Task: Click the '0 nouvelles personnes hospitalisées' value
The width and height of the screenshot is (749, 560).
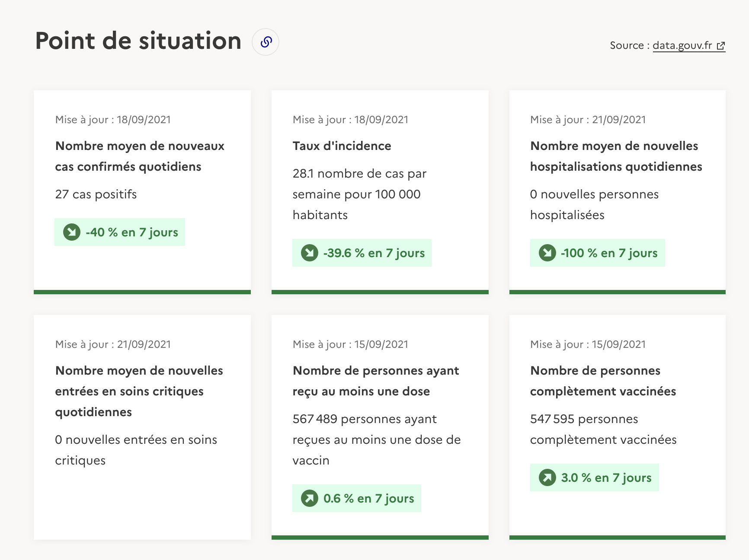Action: click(594, 204)
